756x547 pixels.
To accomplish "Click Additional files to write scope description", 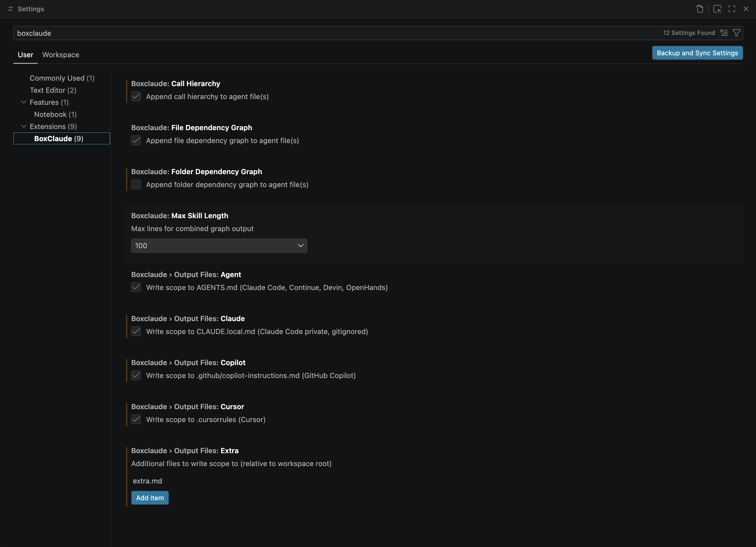I will [x=231, y=463].
